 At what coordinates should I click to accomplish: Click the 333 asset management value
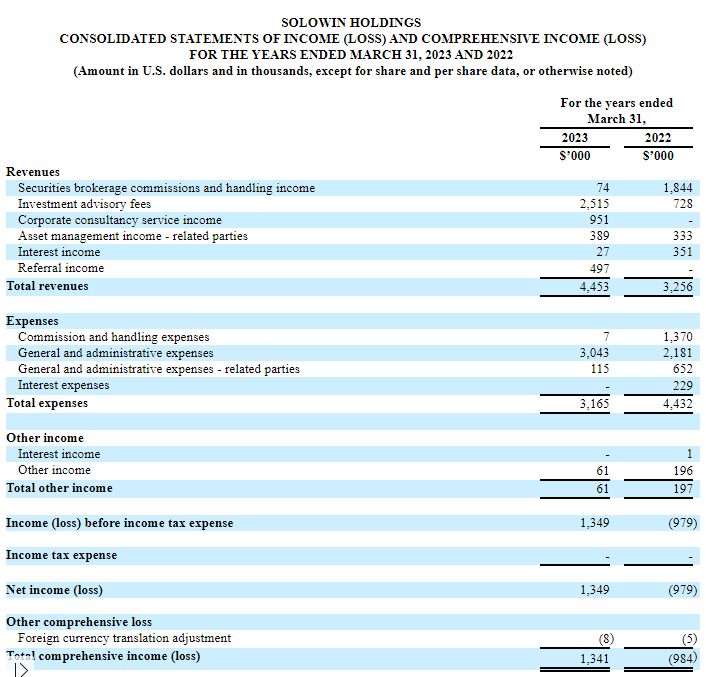(683, 236)
